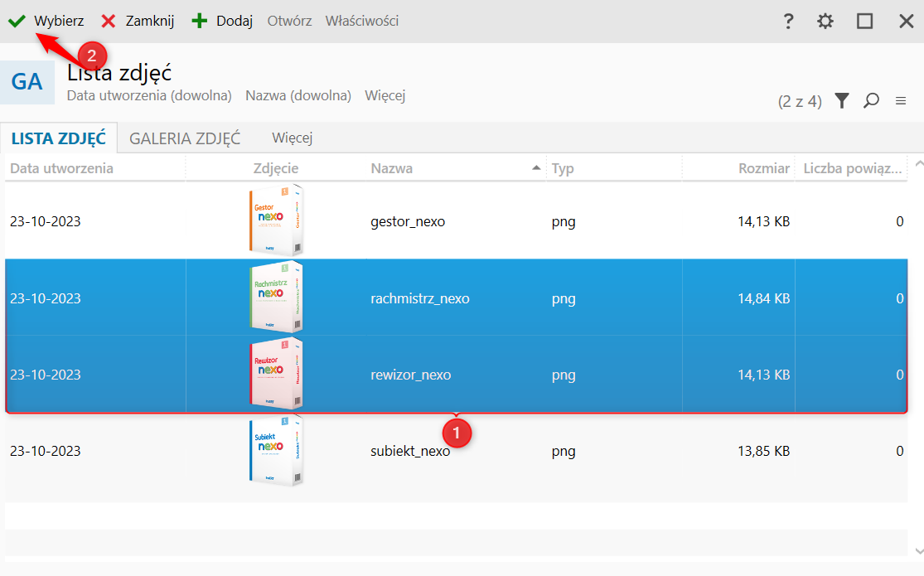
Task: Open the hamburger list menu icon
Action: click(x=901, y=101)
